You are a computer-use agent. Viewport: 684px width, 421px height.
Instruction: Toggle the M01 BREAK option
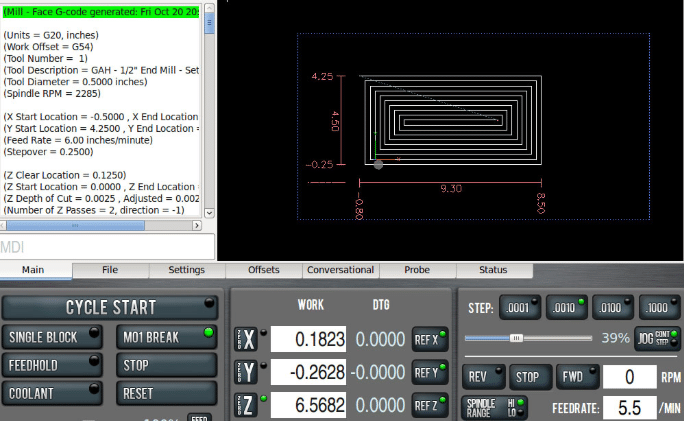[167, 337]
